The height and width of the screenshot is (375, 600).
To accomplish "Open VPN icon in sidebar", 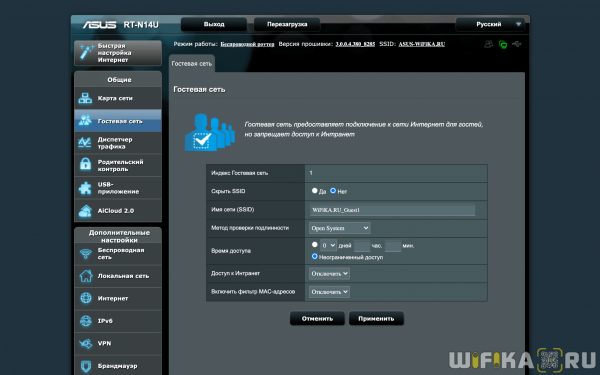I will [86, 343].
